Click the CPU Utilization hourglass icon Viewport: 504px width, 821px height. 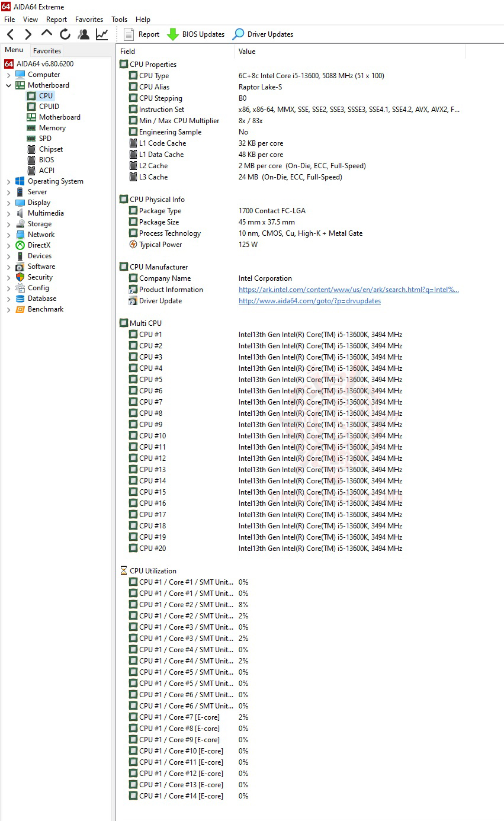[124, 571]
